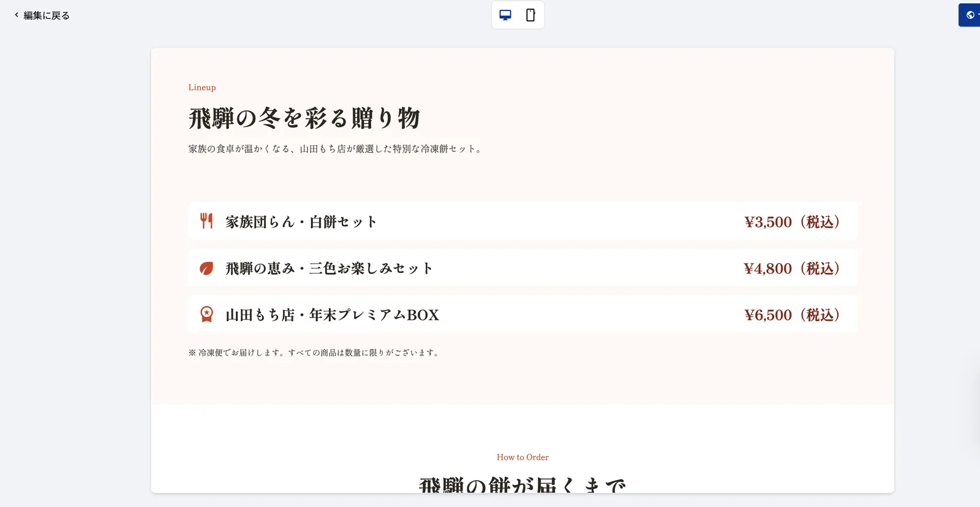Switch to mobile preview mode

pyautogui.click(x=530, y=15)
